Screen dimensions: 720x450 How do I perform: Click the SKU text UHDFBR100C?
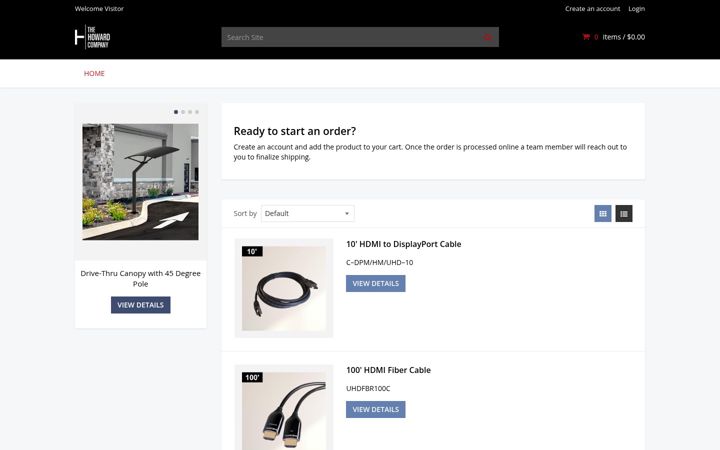(x=368, y=388)
